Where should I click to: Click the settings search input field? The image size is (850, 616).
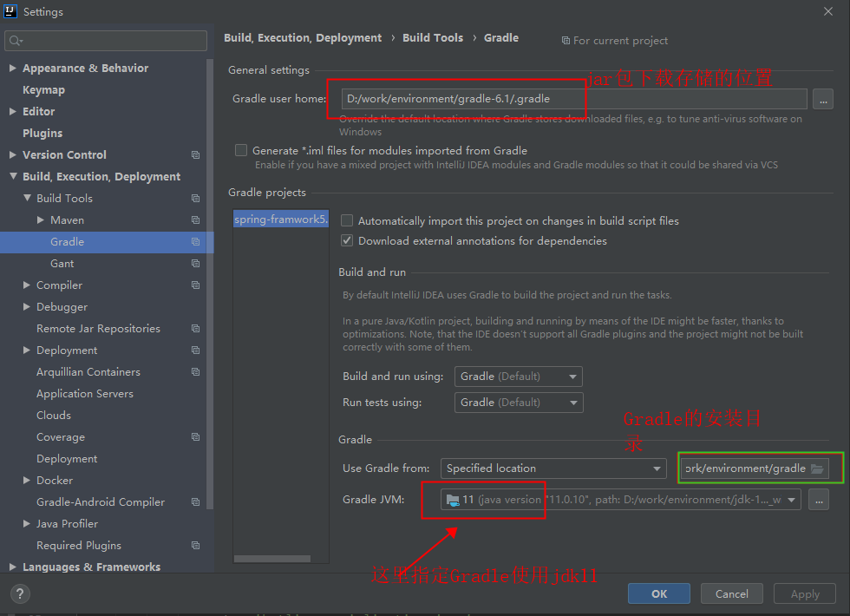(106, 41)
